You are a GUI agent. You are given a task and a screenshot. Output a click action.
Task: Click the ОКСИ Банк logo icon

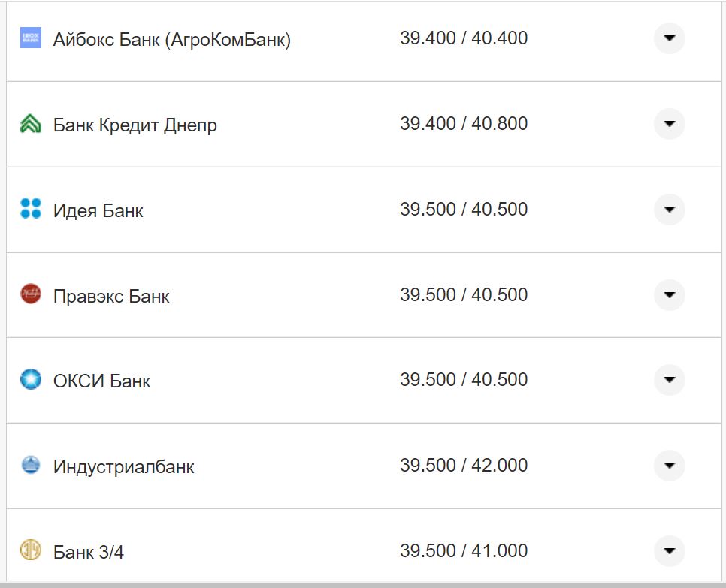[31, 380]
